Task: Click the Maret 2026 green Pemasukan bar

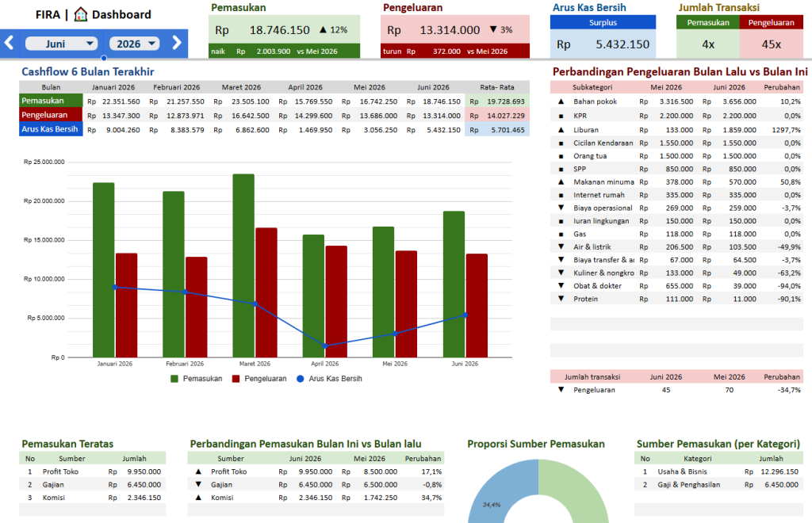Action: point(243,265)
